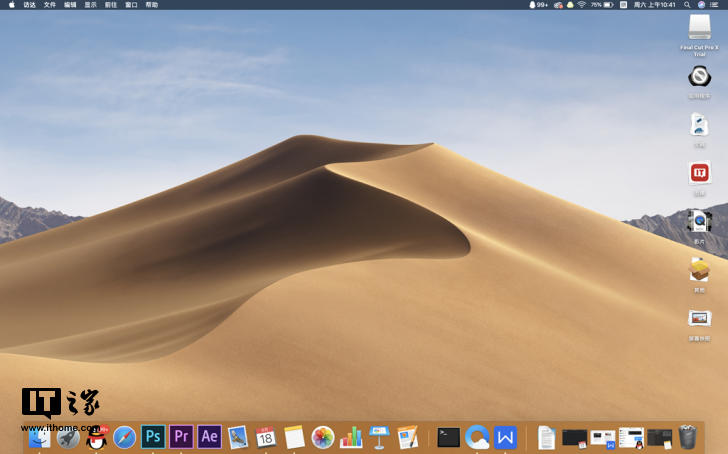Screen dimensions: 728x454
Task: Select Final Cut Pro X Trial disk on desktop
Action: pos(699,28)
